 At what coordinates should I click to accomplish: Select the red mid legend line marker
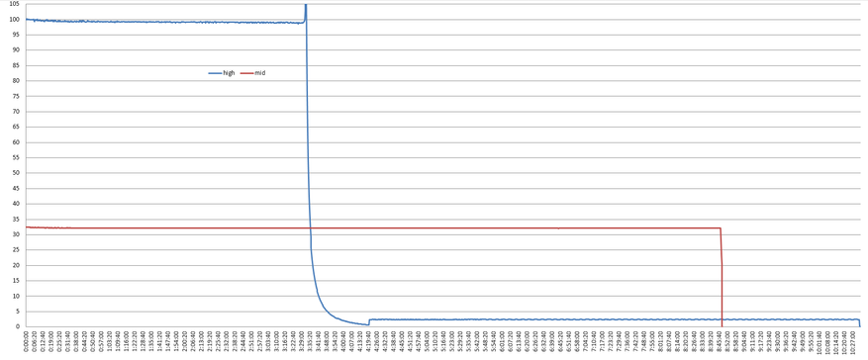tap(246, 73)
